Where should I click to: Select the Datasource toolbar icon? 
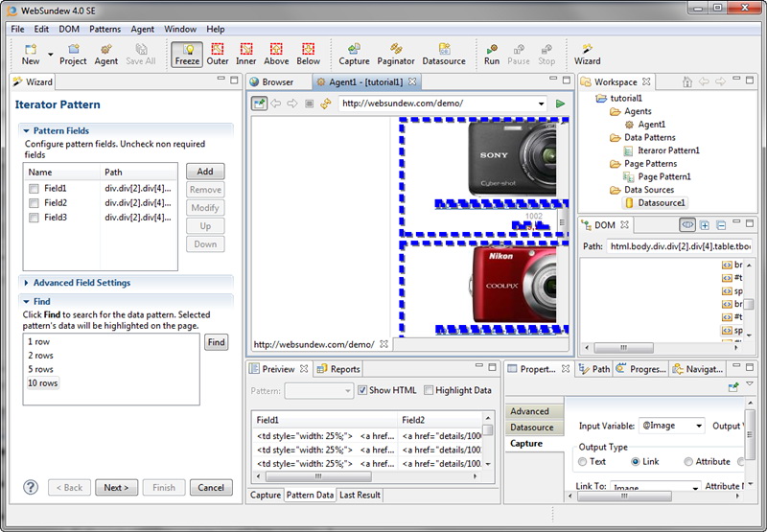[x=444, y=54]
